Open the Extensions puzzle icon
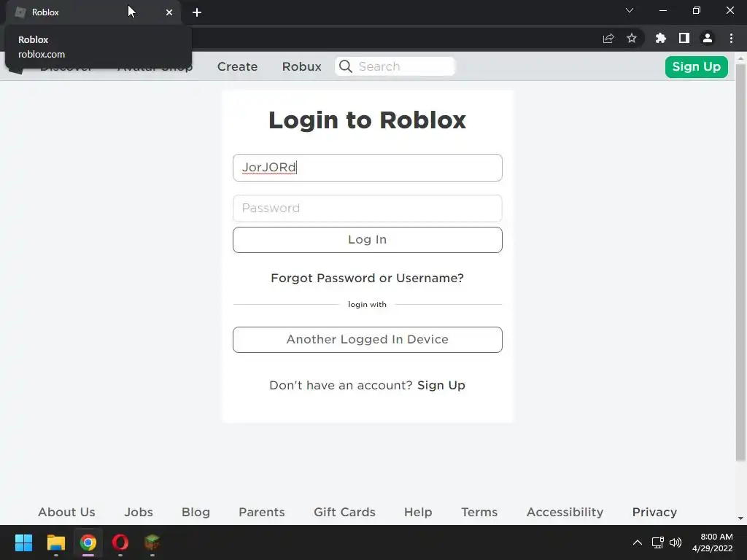 point(660,38)
